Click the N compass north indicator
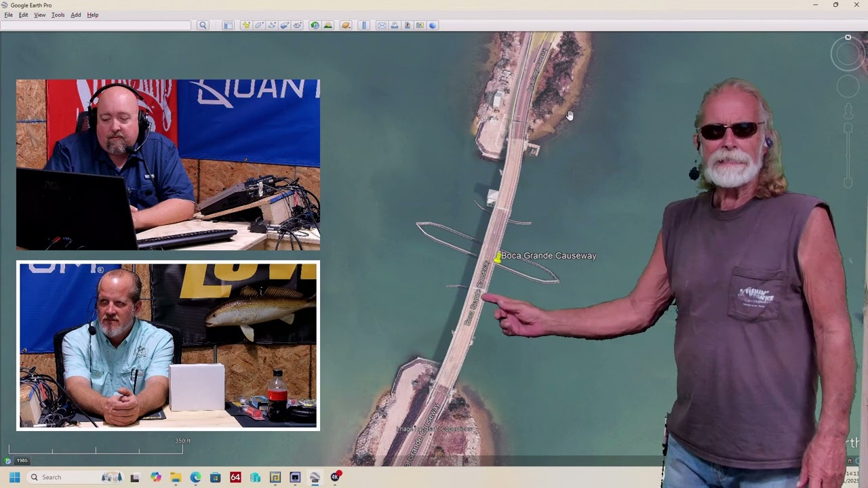 (x=848, y=37)
